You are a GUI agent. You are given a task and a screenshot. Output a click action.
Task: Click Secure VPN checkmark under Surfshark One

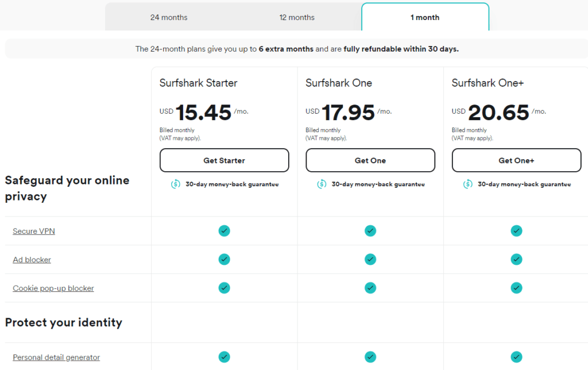pyautogui.click(x=370, y=231)
